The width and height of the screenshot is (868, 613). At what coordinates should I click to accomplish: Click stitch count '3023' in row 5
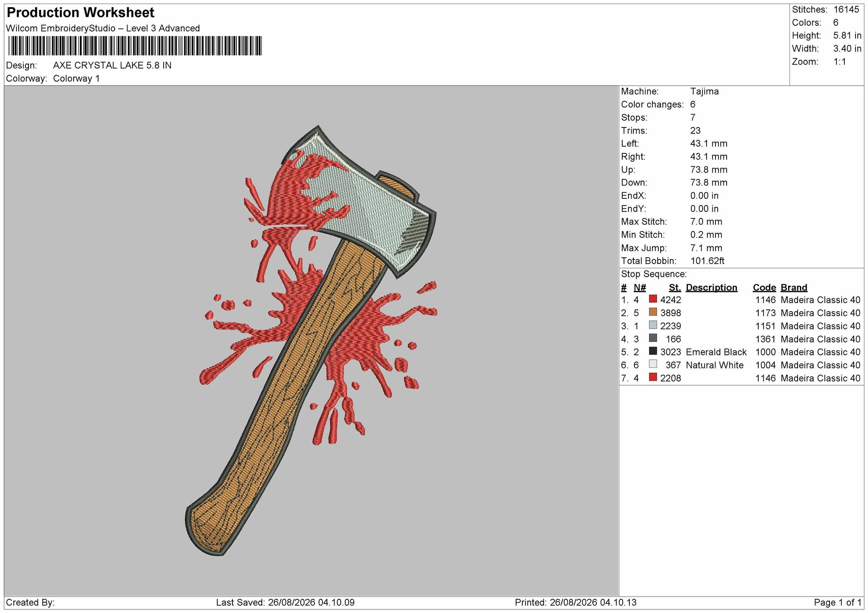click(x=671, y=352)
